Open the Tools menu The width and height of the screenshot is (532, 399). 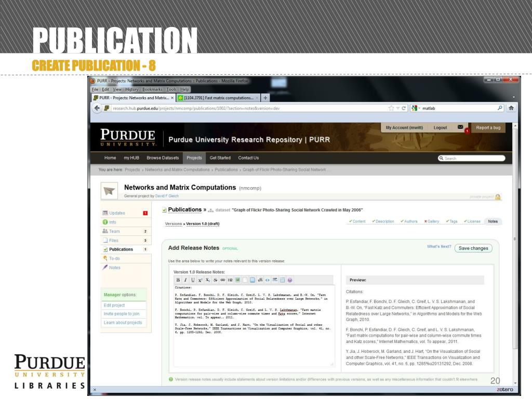[x=171, y=89]
